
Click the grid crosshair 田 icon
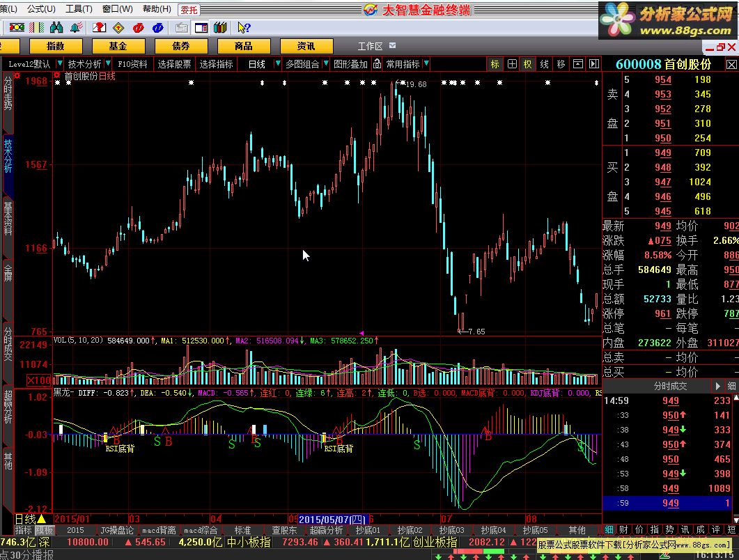pyautogui.click(x=512, y=64)
